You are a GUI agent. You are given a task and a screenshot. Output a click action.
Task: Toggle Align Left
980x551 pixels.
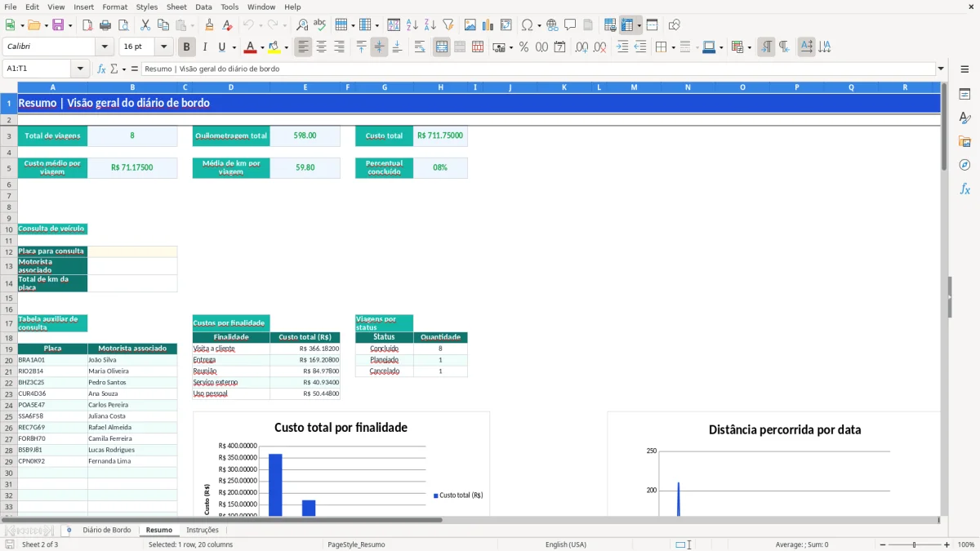[x=304, y=47]
